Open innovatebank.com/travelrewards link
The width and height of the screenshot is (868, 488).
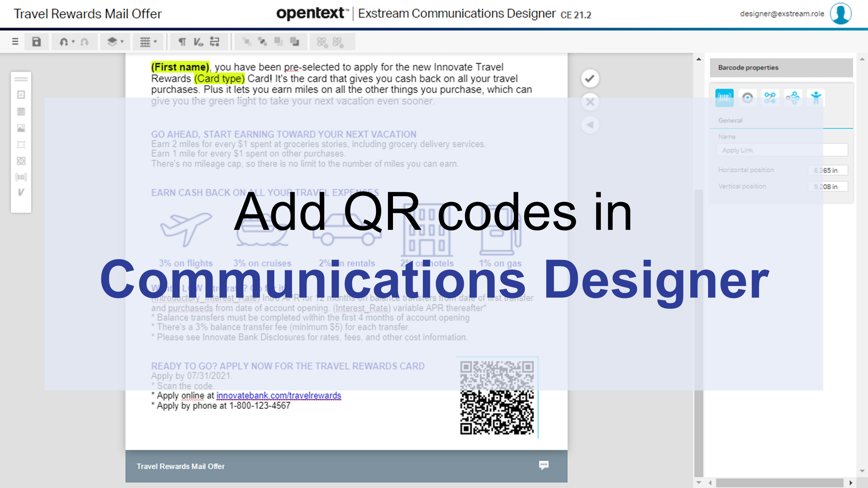[279, 395]
